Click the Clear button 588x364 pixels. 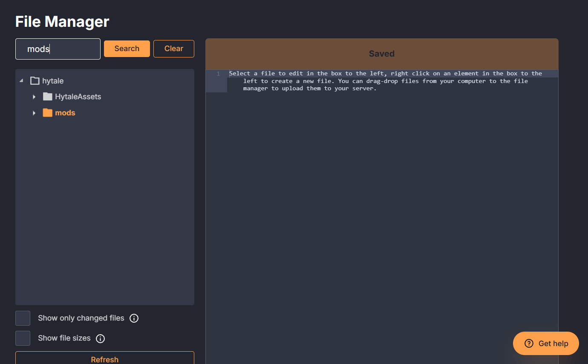(x=173, y=49)
